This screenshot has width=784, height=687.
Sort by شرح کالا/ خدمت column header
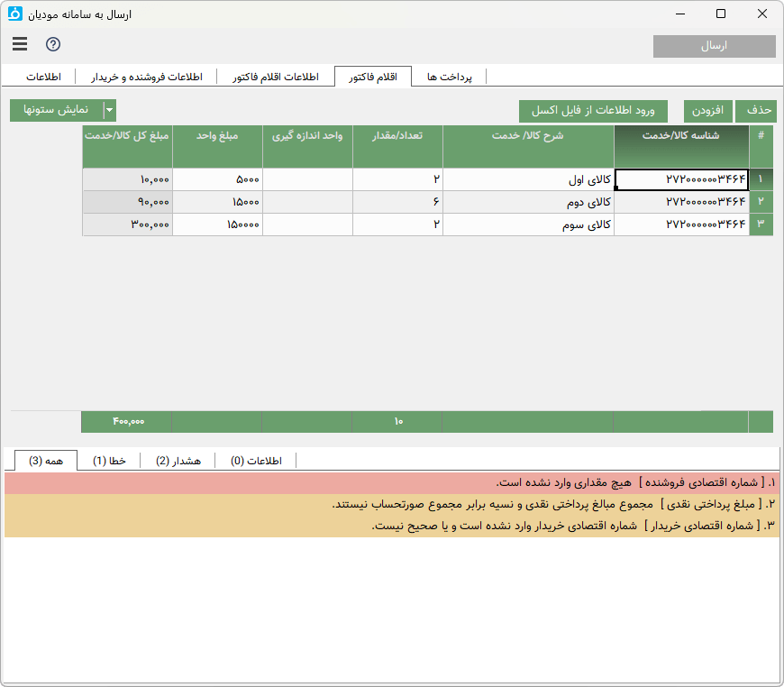click(x=528, y=136)
